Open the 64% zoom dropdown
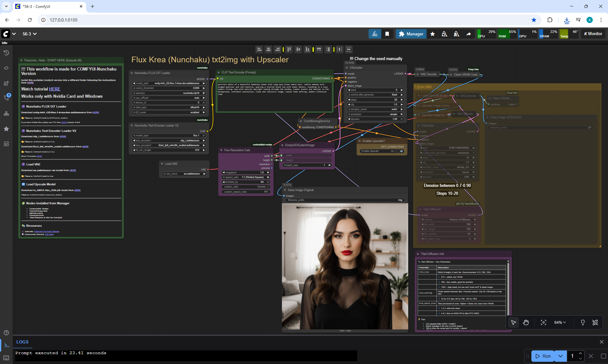 click(x=560, y=322)
